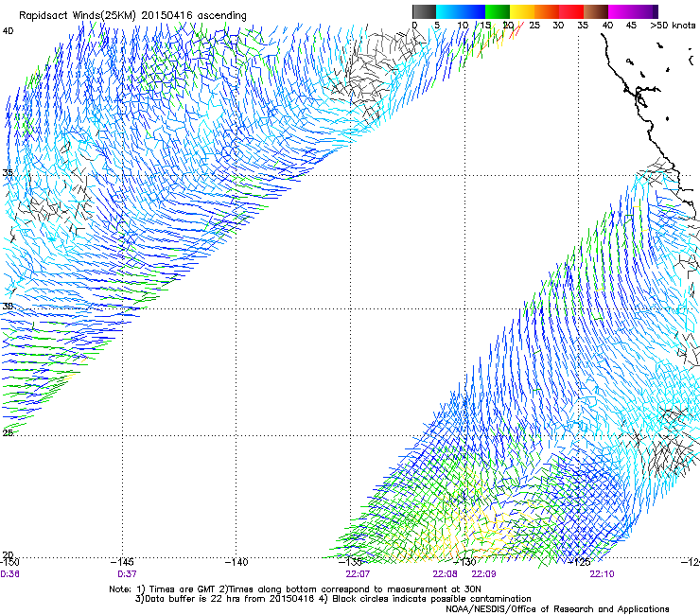Click the longitude axis label '-140'
Screen dimensions: 700x615
pyautogui.click(x=236, y=562)
